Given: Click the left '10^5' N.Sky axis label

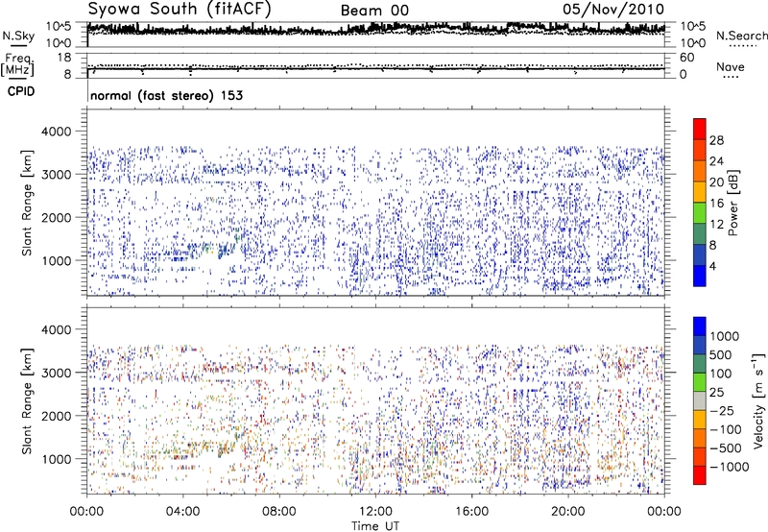Looking at the screenshot, I should tap(59, 27).
